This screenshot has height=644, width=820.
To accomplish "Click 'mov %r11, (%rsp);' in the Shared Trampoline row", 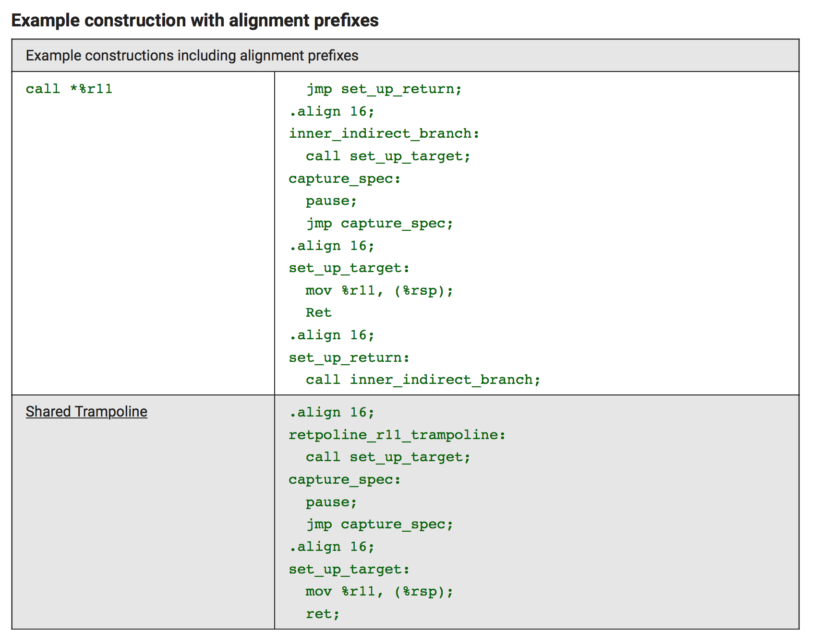I will tap(379, 591).
